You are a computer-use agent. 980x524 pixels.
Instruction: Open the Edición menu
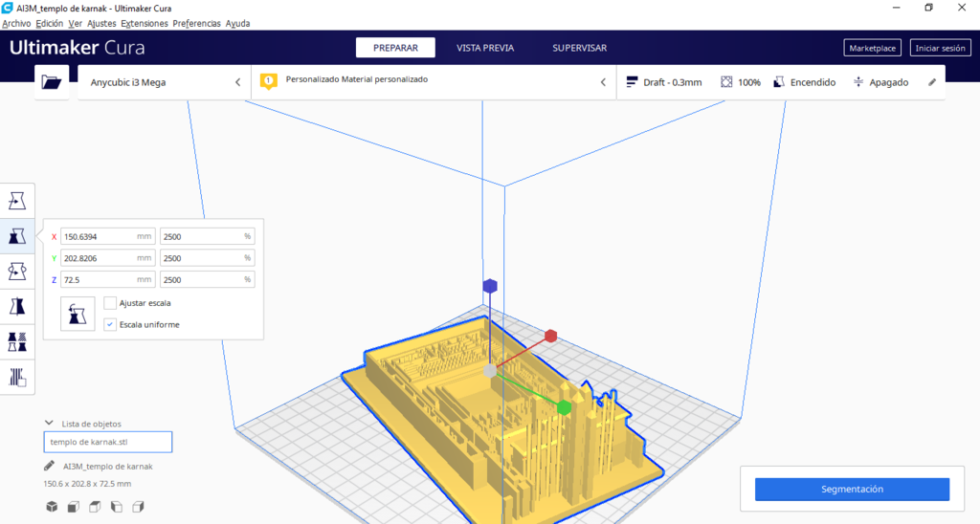coord(50,24)
